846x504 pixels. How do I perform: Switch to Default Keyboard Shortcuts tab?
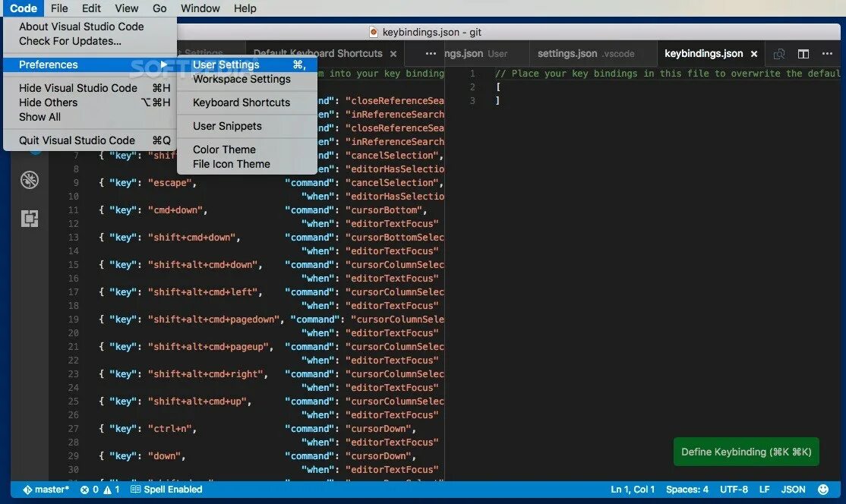point(317,53)
